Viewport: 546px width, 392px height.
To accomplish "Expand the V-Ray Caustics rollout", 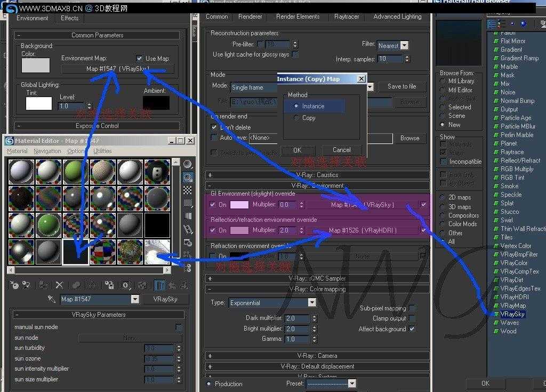I will coord(317,175).
